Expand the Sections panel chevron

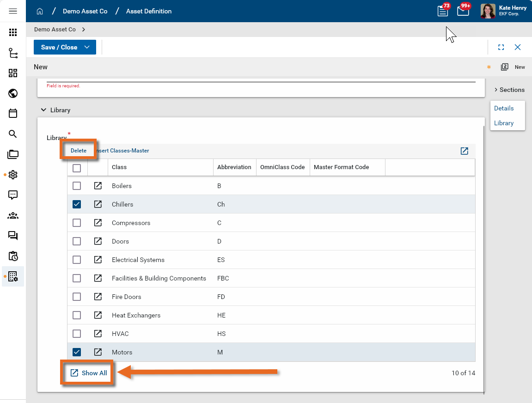pyautogui.click(x=495, y=90)
